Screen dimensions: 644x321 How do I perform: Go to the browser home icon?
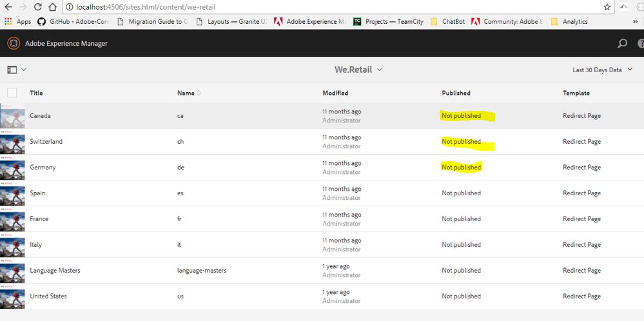[x=53, y=7]
